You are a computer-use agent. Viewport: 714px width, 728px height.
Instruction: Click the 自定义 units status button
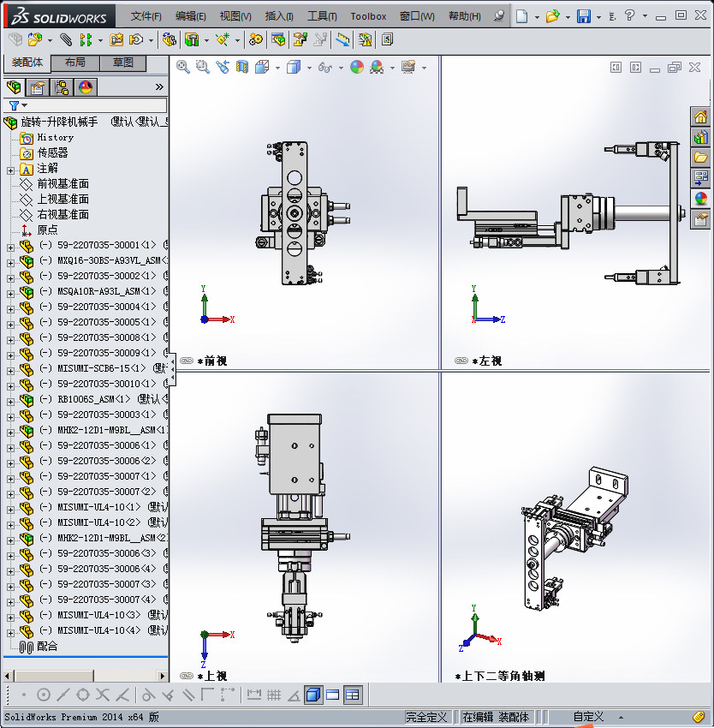[x=588, y=717]
